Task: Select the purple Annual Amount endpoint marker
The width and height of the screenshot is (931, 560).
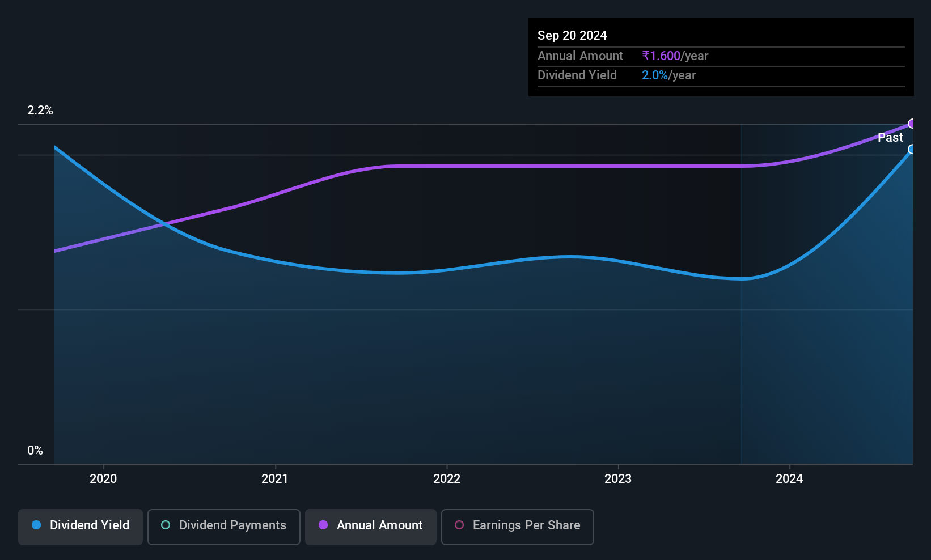Action: tap(912, 124)
